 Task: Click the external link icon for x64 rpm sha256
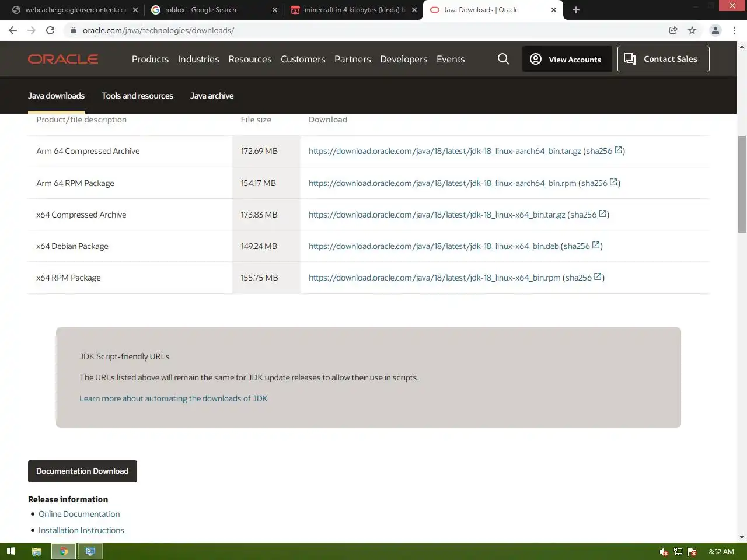point(598,277)
